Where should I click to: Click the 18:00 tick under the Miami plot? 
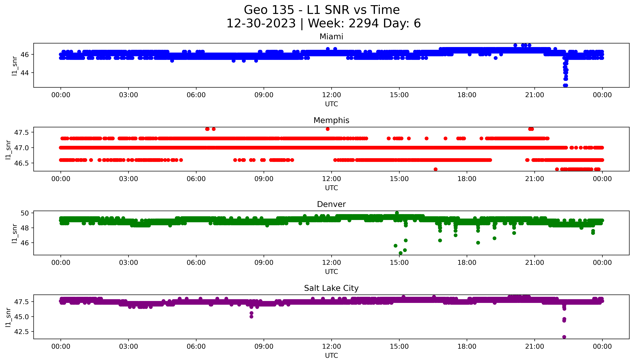pyautogui.click(x=467, y=95)
